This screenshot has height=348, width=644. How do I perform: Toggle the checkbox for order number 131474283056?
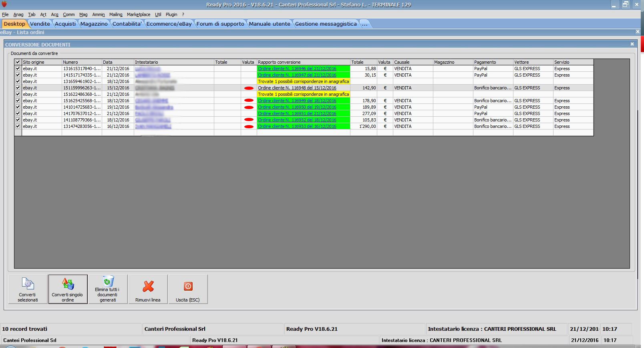(x=18, y=126)
